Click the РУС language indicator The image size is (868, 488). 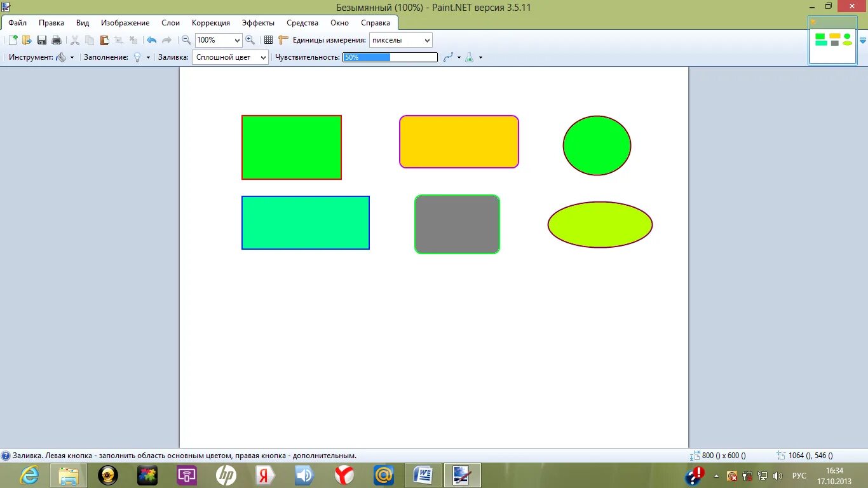(799, 476)
